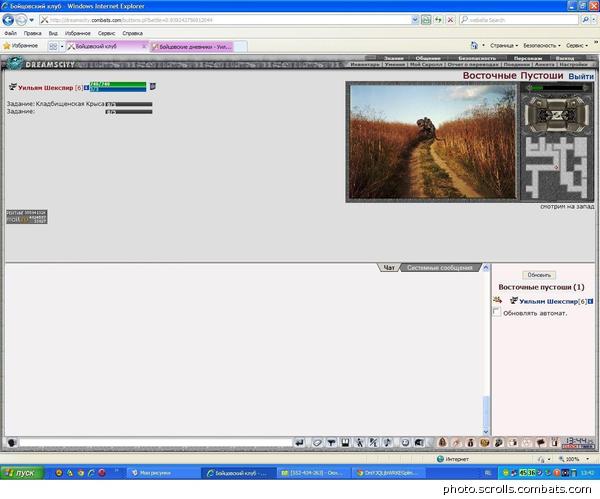Image resolution: width=600 pixels, height=499 pixels.
Task: Click the Выход game menu
Action: [565, 58]
